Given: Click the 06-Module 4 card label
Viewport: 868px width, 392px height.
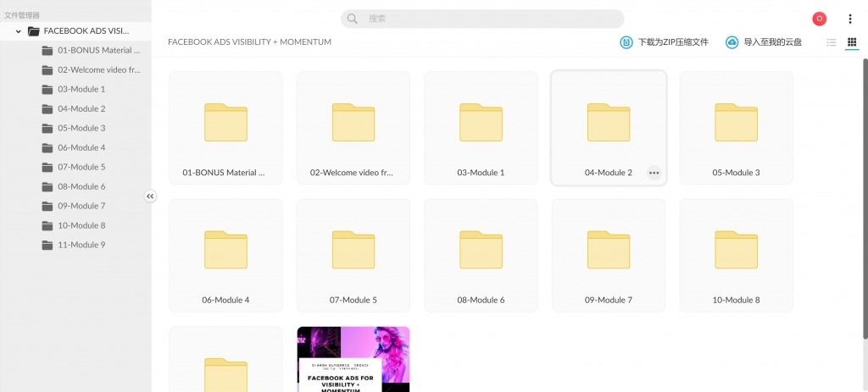Looking at the screenshot, I should [225, 301].
